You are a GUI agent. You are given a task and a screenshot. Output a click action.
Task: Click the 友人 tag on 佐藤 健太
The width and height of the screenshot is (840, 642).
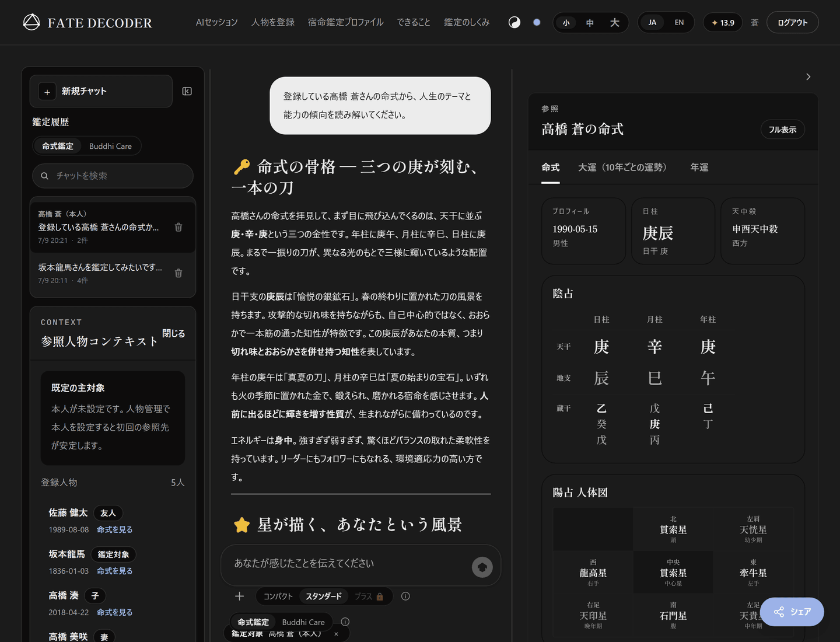click(x=108, y=513)
